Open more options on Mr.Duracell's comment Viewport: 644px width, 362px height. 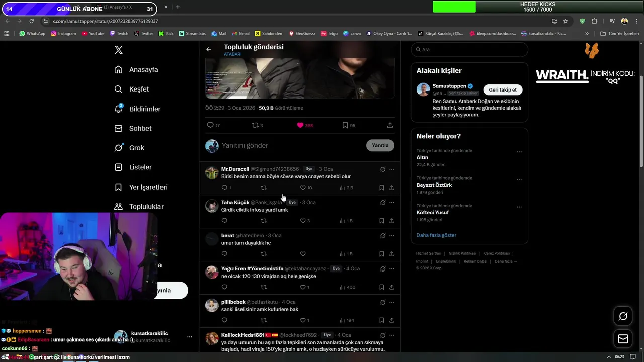[x=392, y=169]
